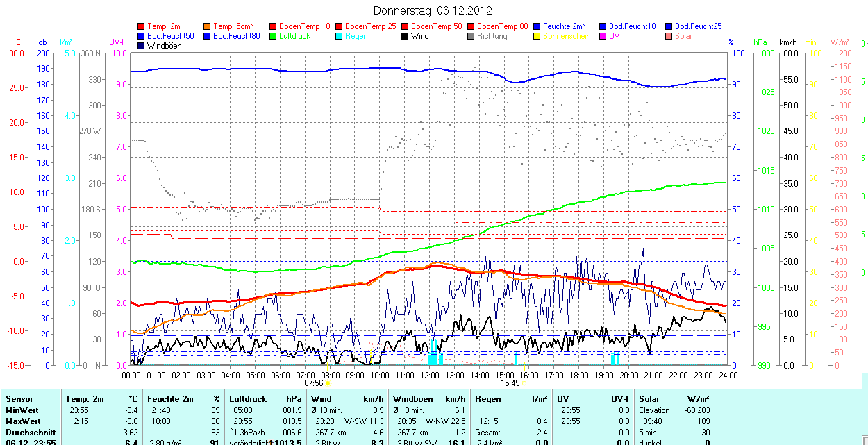Click the orange Temp. 5cm legend square
This screenshot has height=445, width=868.
point(208,26)
